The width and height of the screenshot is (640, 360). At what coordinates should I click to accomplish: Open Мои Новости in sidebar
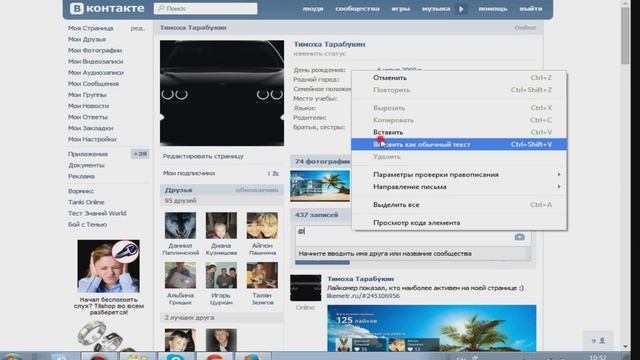tap(89, 106)
